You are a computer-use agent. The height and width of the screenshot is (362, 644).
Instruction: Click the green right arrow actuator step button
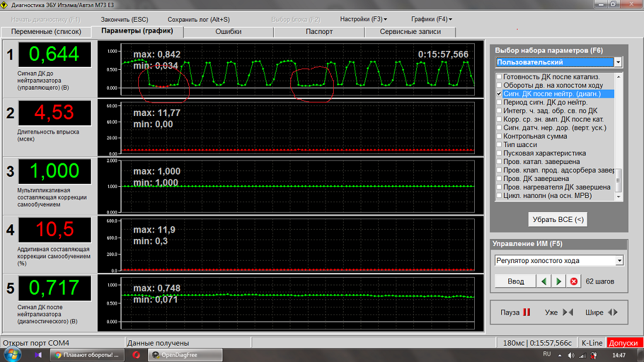tap(559, 282)
